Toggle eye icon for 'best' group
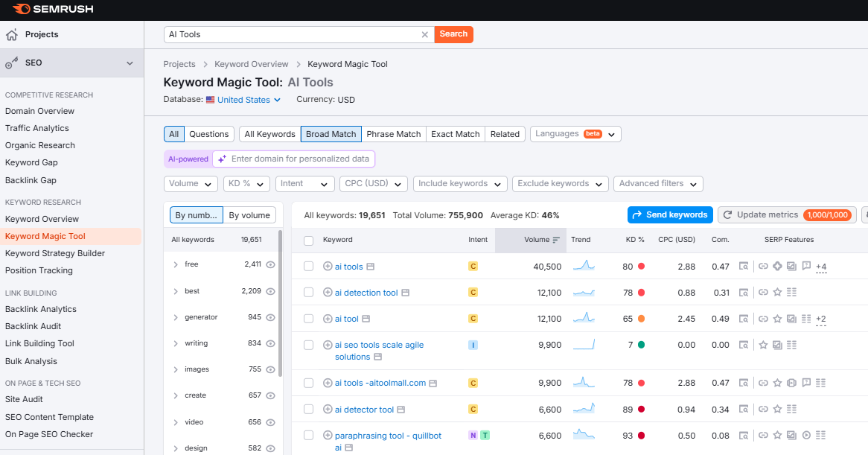This screenshot has width=868, height=455. (x=271, y=291)
